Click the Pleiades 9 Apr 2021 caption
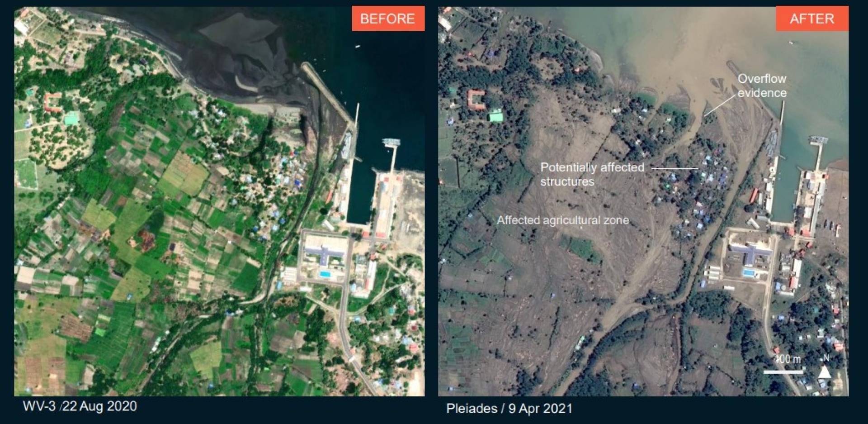Image resolution: width=868 pixels, height=424 pixels. 509,409
